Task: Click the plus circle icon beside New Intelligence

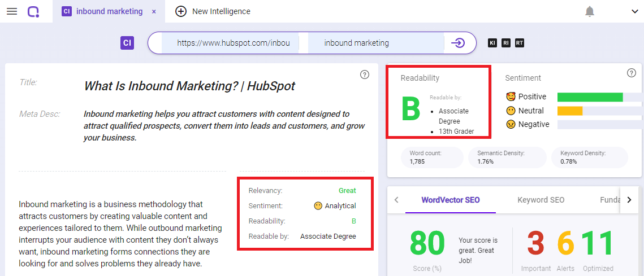Action: [181, 11]
